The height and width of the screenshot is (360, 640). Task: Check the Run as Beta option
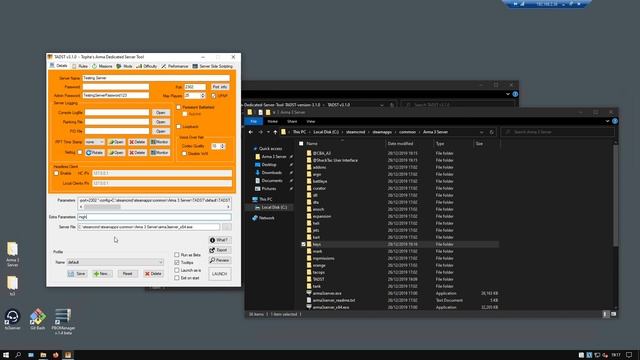[177, 255]
